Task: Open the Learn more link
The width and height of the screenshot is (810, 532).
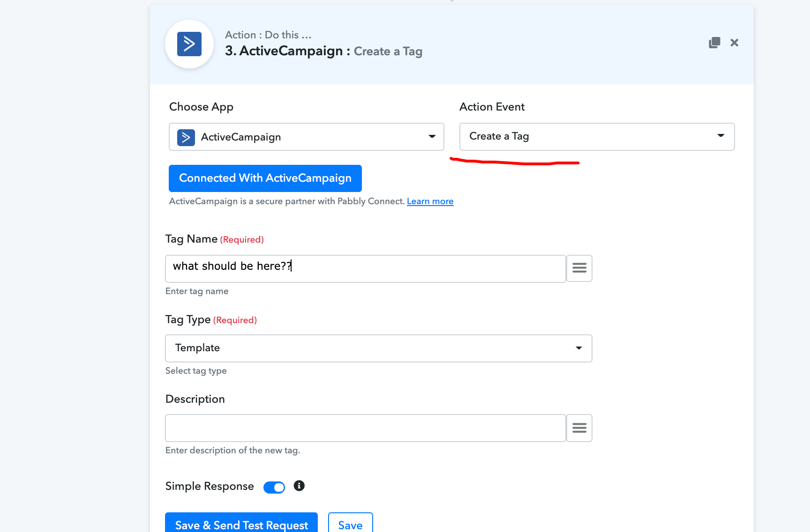Action: point(430,201)
